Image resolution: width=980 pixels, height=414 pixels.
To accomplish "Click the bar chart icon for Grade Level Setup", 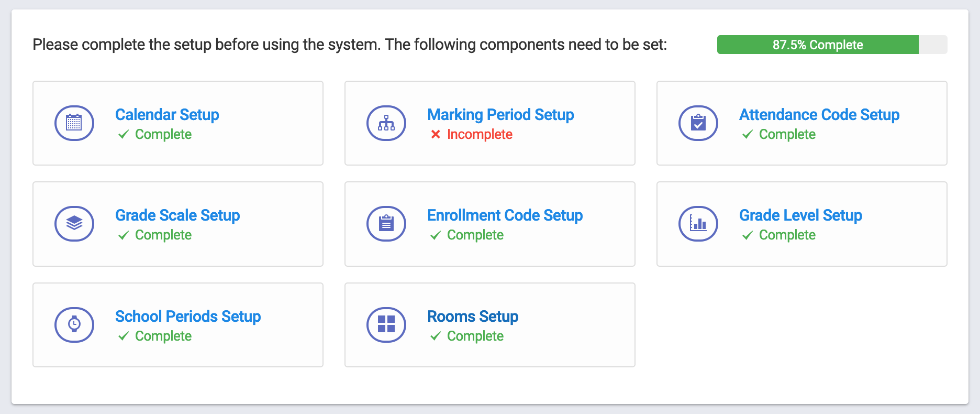I will point(698,224).
